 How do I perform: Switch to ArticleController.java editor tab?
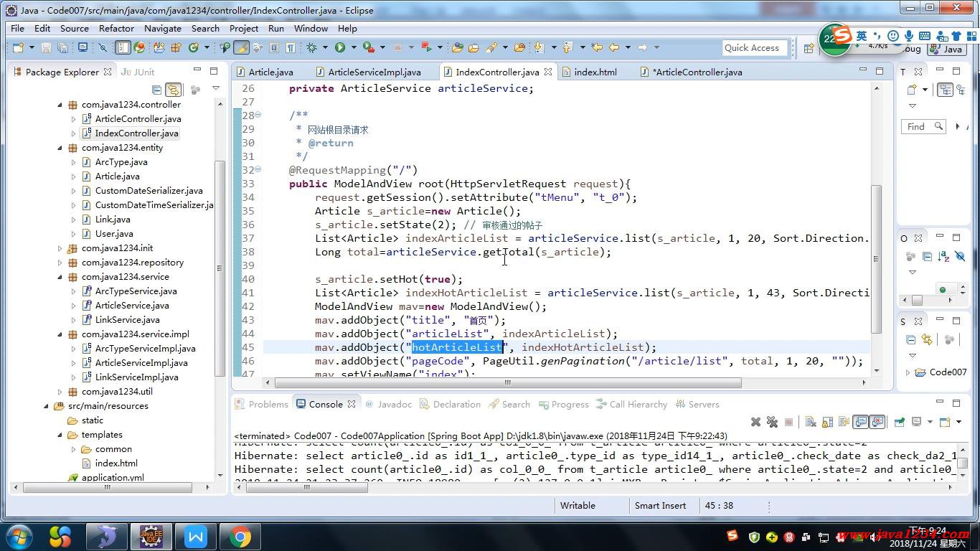click(x=698, y=72)
